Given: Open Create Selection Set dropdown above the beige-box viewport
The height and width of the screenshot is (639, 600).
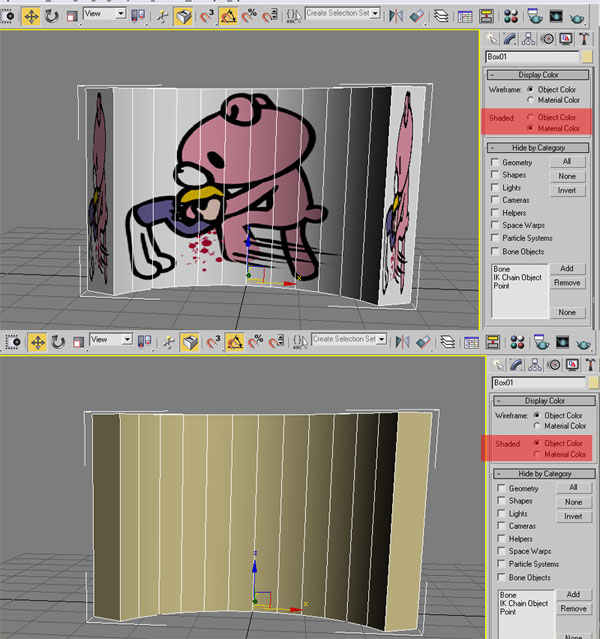Looking at the screenshot, I should pyautogui.click(x=382, y=339).
